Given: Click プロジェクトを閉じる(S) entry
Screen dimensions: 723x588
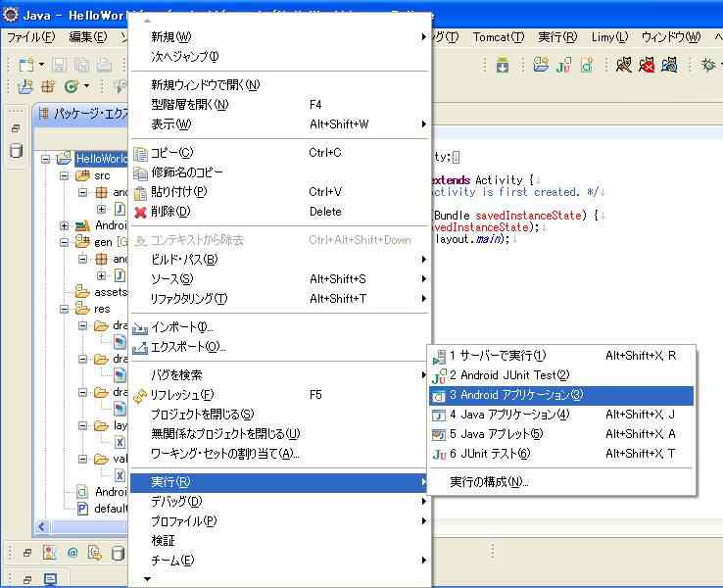Looking at the screenshot, I should point(280,415).
